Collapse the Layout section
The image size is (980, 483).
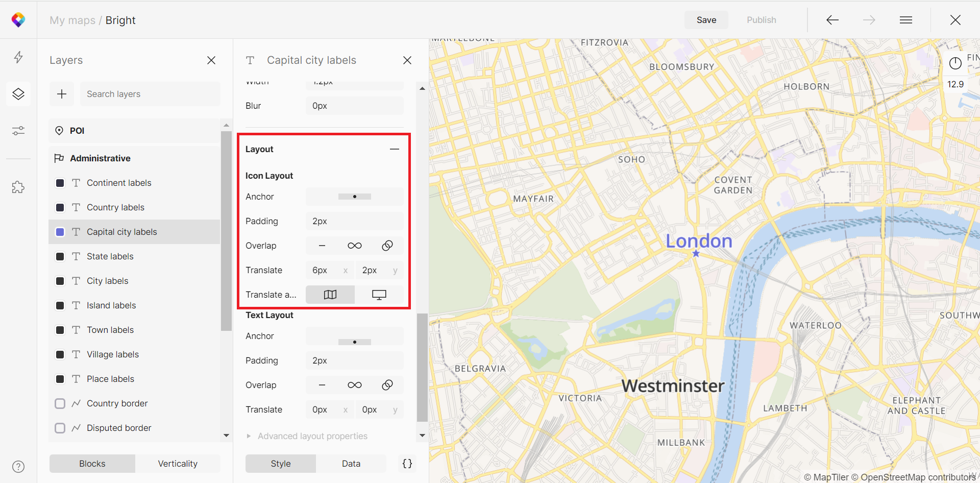click(395, 149)
